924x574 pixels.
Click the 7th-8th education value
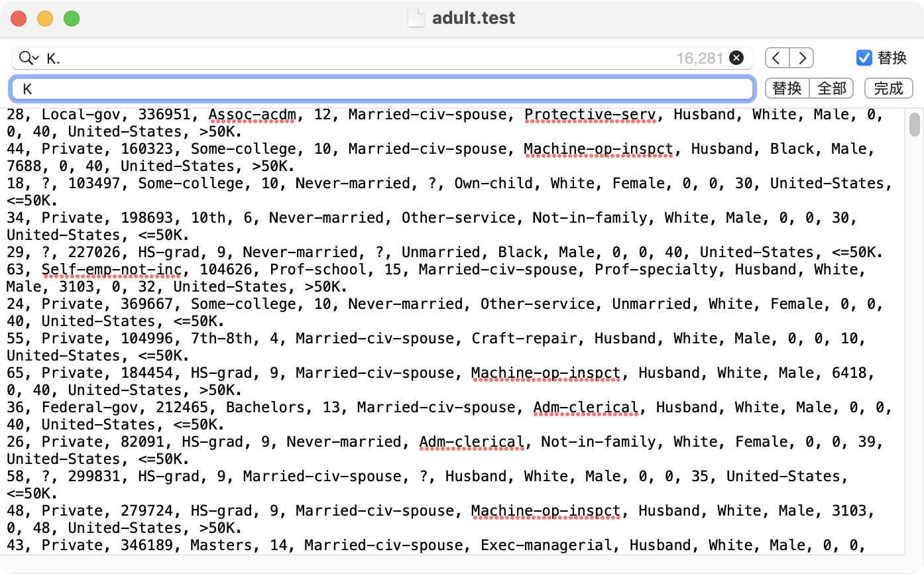221,339
